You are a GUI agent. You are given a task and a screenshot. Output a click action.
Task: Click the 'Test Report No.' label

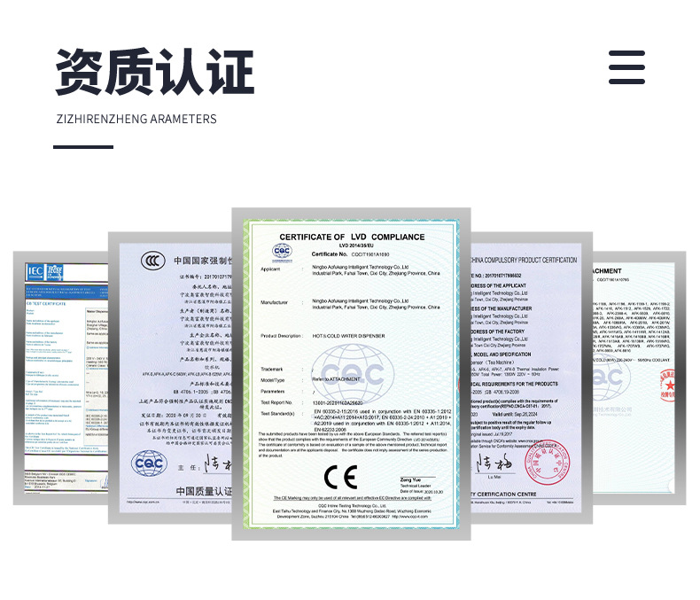point(276,402)
